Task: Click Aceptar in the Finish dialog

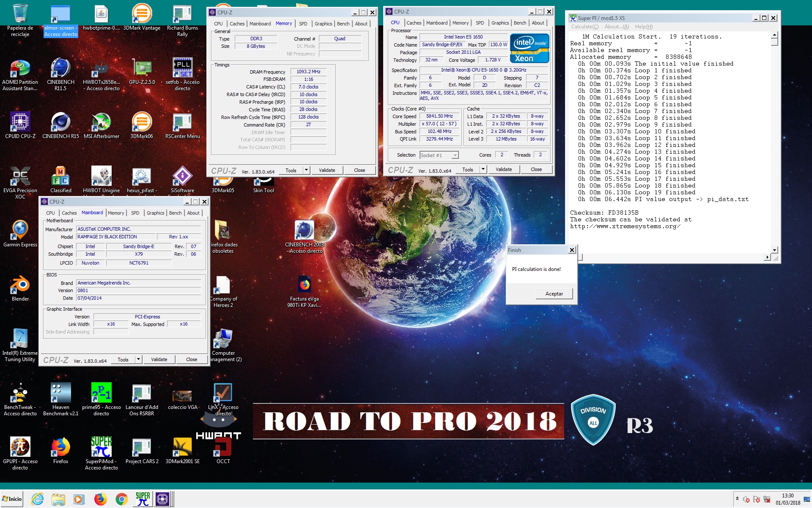Action: click(x=554, y=294)
